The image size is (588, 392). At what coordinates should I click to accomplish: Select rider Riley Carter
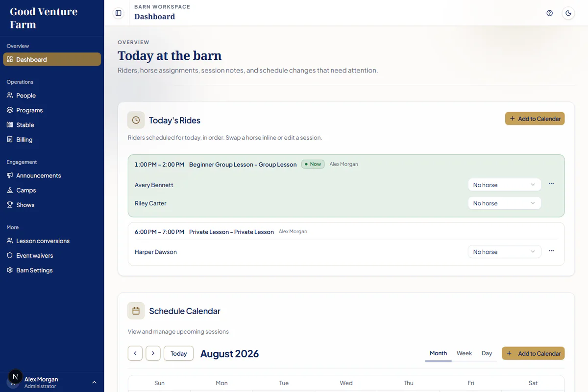pyautogui.click(x=150, y=203)
